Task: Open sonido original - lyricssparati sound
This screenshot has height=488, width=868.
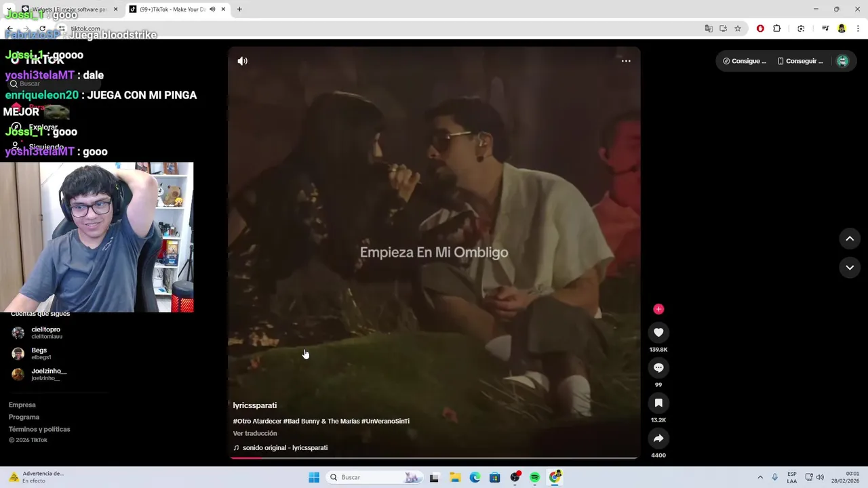Action: point(281,448)
